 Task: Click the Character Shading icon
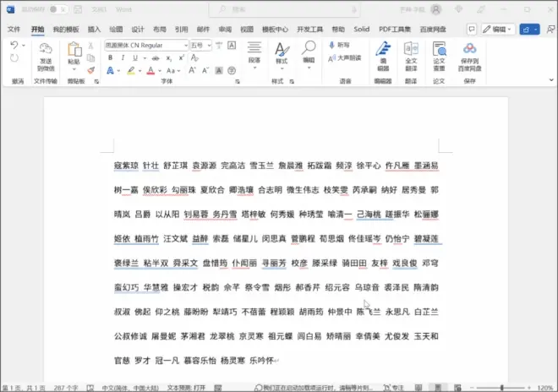(219, 70)
